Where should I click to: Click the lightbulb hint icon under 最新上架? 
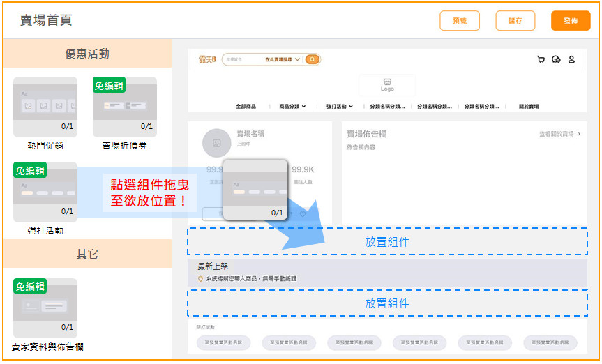click(x=200, y=278)
